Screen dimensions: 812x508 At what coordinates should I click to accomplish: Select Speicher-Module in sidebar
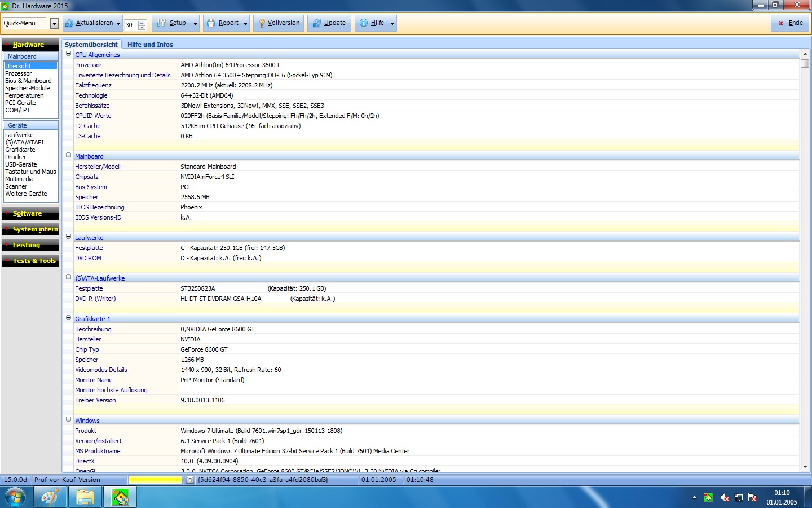28,88
